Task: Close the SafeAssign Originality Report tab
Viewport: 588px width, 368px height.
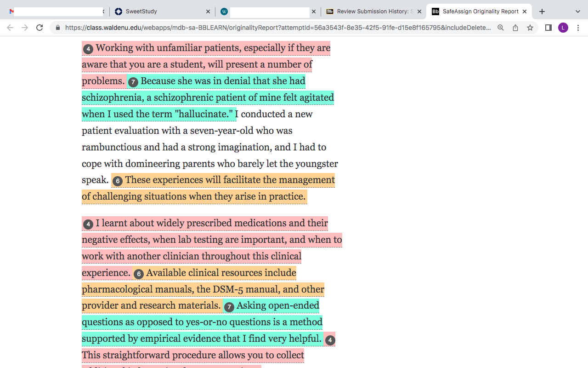Action: [x=525, y=11]
